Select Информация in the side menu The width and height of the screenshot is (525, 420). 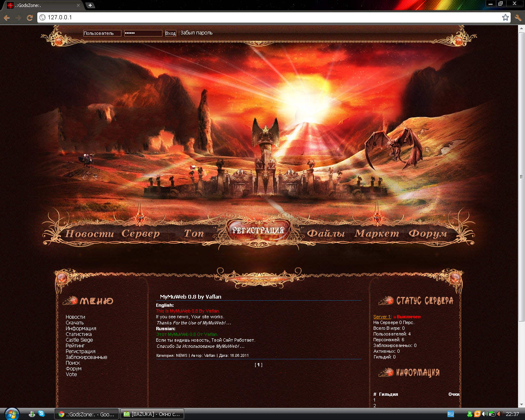[x=81, y=329]
